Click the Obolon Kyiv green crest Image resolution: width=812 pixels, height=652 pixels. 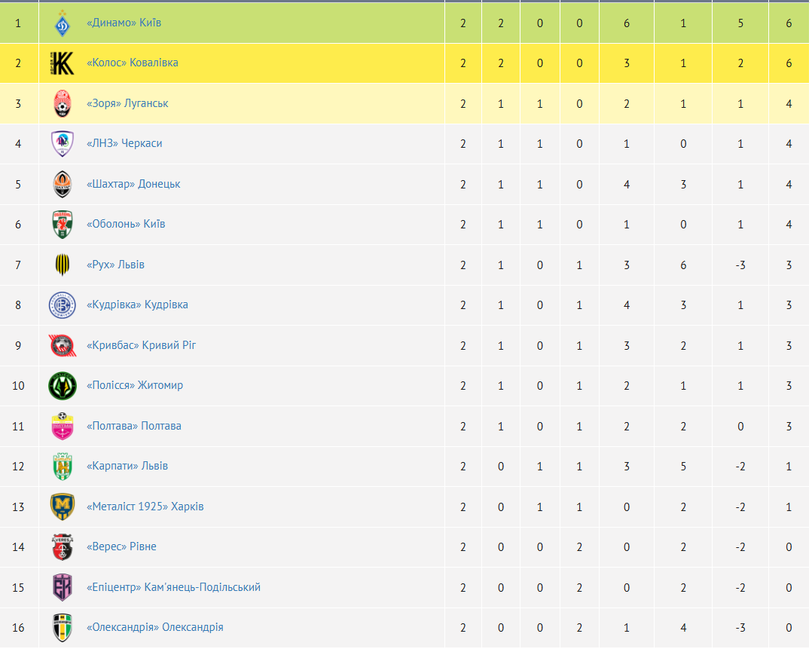62,225
